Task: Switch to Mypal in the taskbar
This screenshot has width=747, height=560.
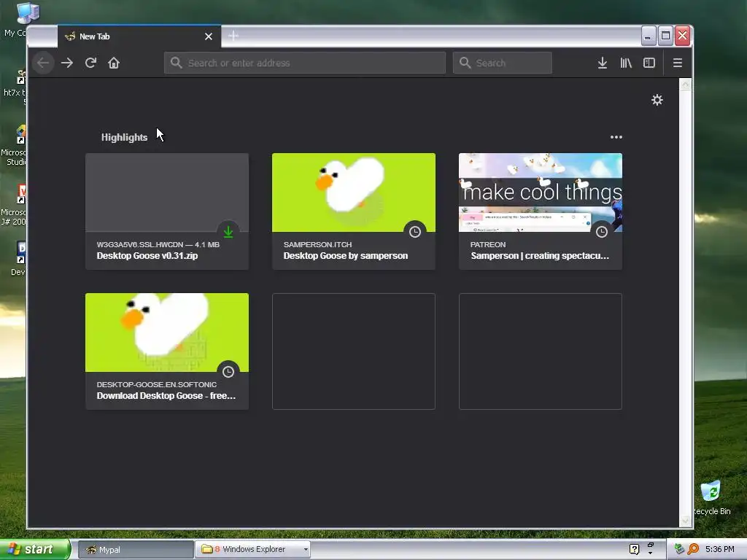Action: coord(135,550)
